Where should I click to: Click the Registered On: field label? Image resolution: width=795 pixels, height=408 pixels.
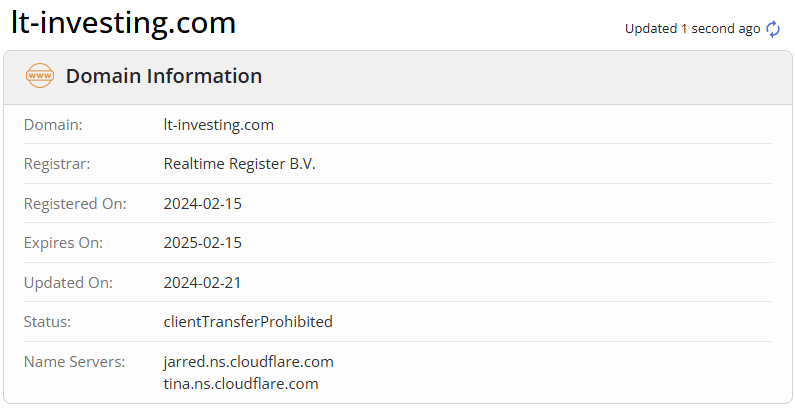click(x=75, y=203)
